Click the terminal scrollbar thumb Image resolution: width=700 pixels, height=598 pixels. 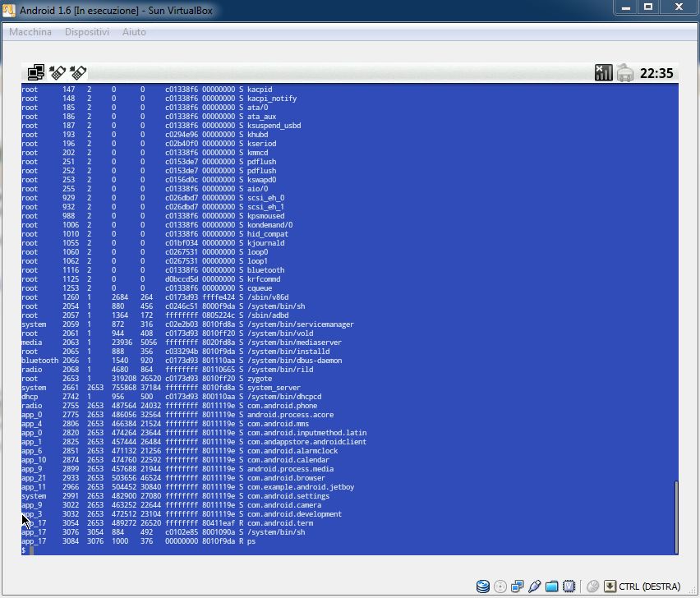pos(676,517)
